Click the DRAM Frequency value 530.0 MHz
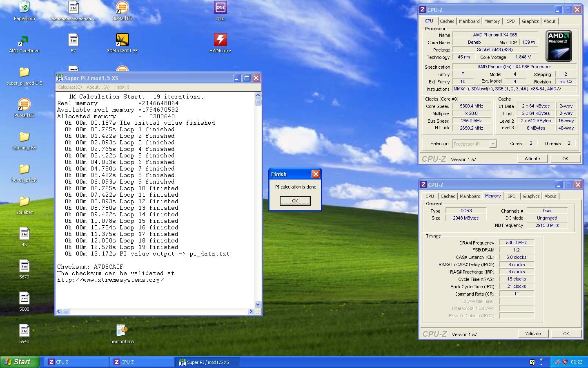This screenshot has width=588, height=368. click(x=517, y=242)
